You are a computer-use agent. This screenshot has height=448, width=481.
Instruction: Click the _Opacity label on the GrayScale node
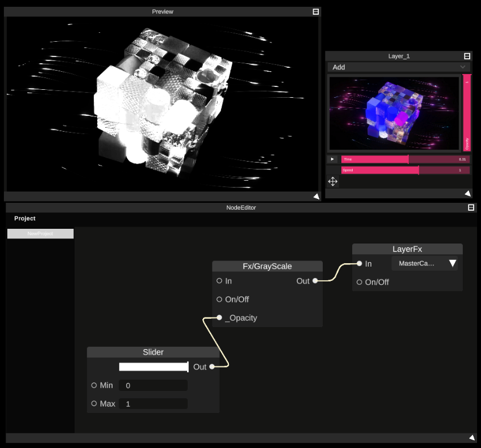pyautogui.click(x=241, y=317)
